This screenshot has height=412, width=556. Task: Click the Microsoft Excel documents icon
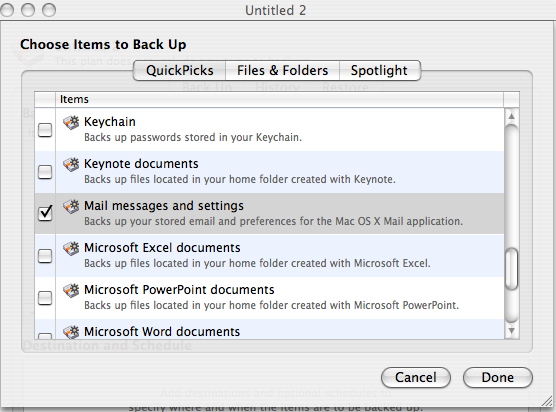point(71,248)
